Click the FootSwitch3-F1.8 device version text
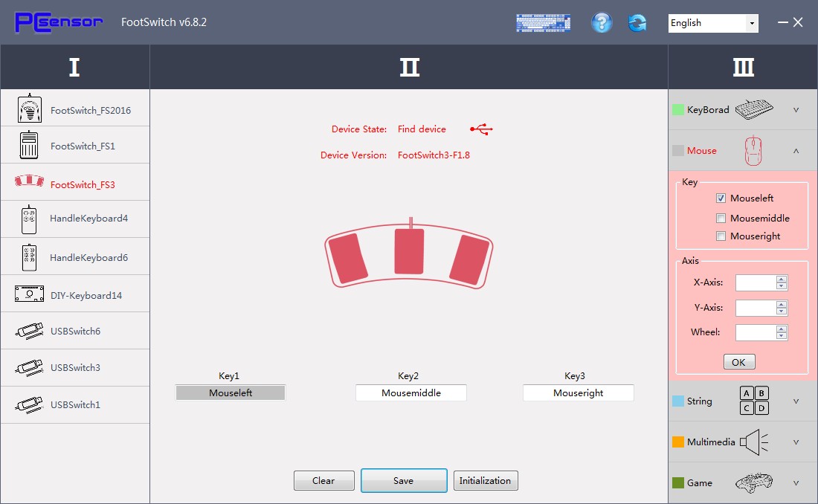This screenshot has width=818, height=504. pos(434,155)
